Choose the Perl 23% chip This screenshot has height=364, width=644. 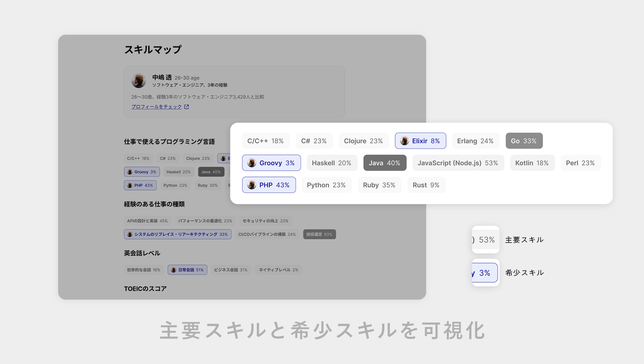(x=580, y=163)
